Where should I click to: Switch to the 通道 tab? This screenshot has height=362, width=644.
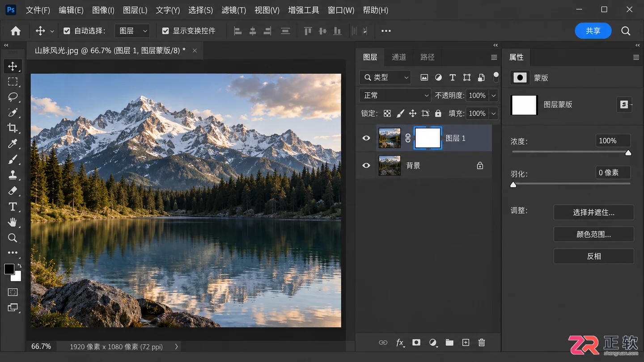point(399,57)
